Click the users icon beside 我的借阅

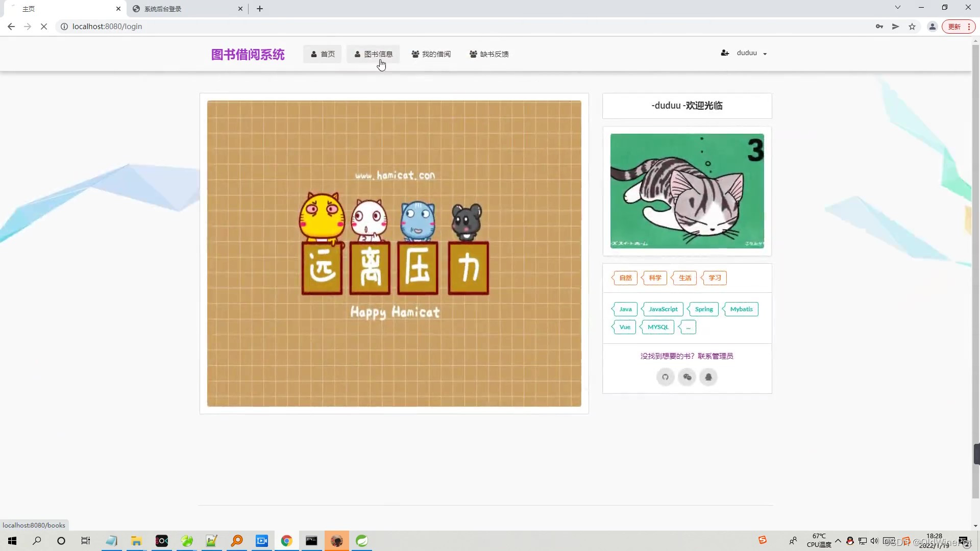(415, 54)
